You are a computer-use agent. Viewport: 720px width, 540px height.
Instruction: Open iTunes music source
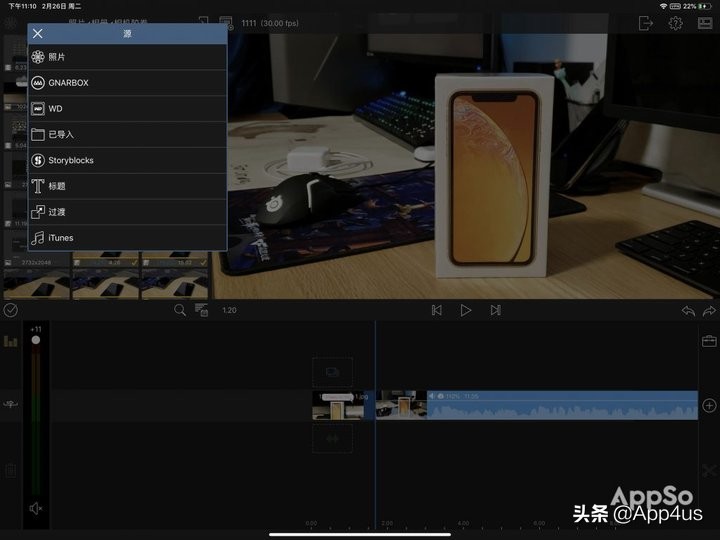(127, 238)
